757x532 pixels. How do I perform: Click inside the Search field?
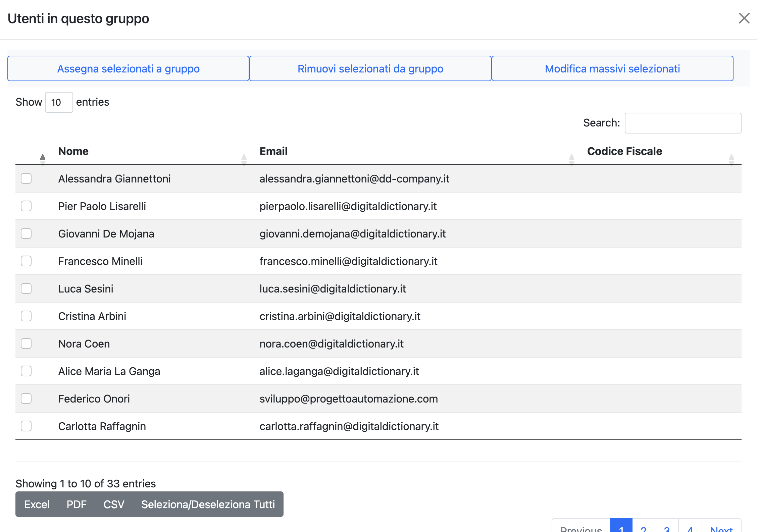683,123
